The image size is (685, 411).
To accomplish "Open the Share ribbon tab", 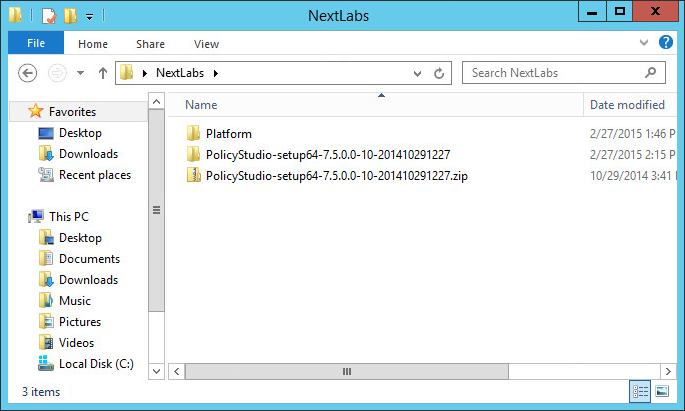I will click(150, 44).
